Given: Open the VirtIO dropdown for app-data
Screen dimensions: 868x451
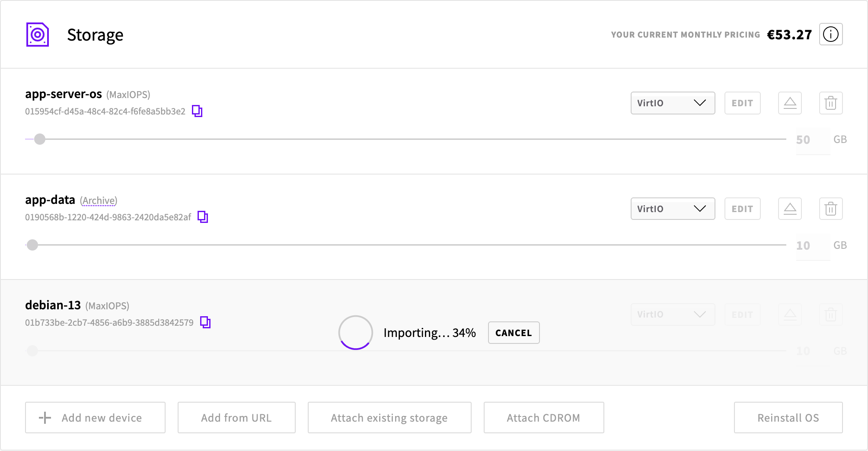Looking at the screenshot, I should pyautogui.click(x=673, y=209).
